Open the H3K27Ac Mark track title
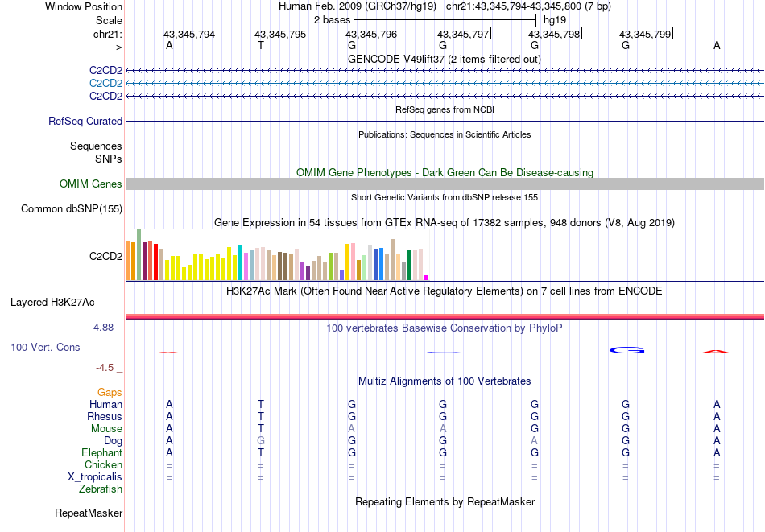Image resolution: width=765 pixels, height=532 pixels. pyautogui.click(x=445, y=291)
